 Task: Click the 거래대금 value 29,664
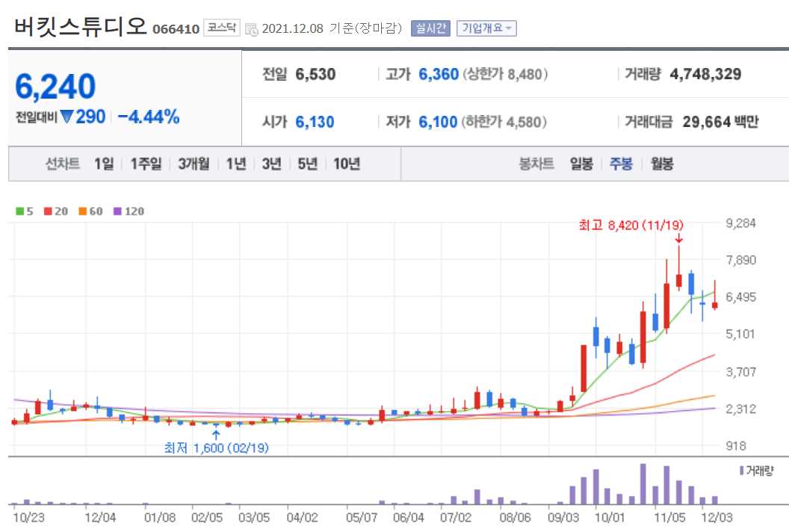click(x=707, y=122)
